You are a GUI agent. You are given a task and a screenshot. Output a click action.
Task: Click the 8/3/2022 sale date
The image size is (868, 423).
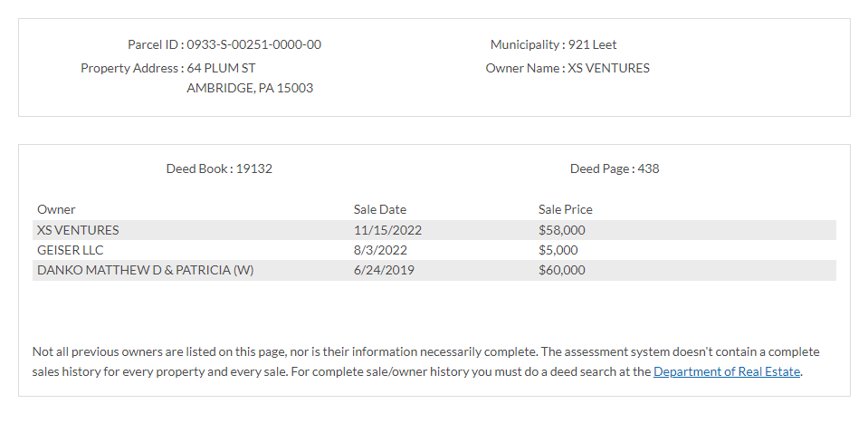pos(381,250)
